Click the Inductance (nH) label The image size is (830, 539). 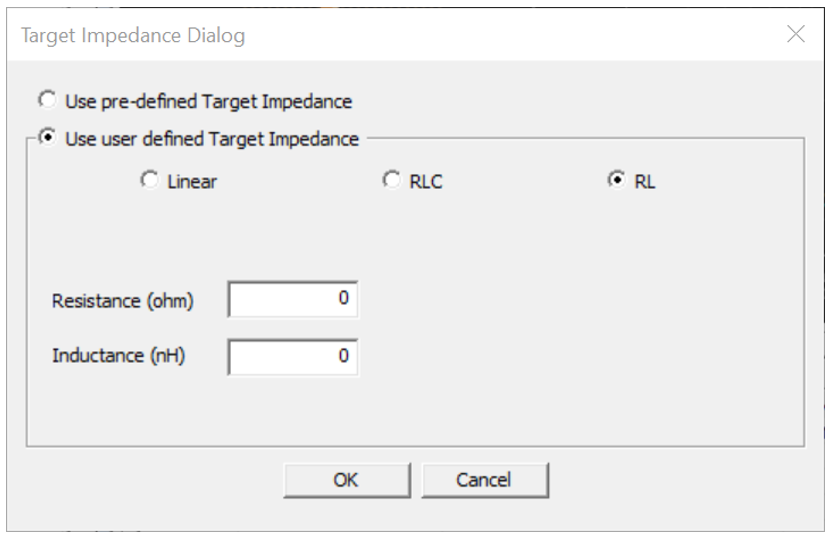[x=119, y=356]
